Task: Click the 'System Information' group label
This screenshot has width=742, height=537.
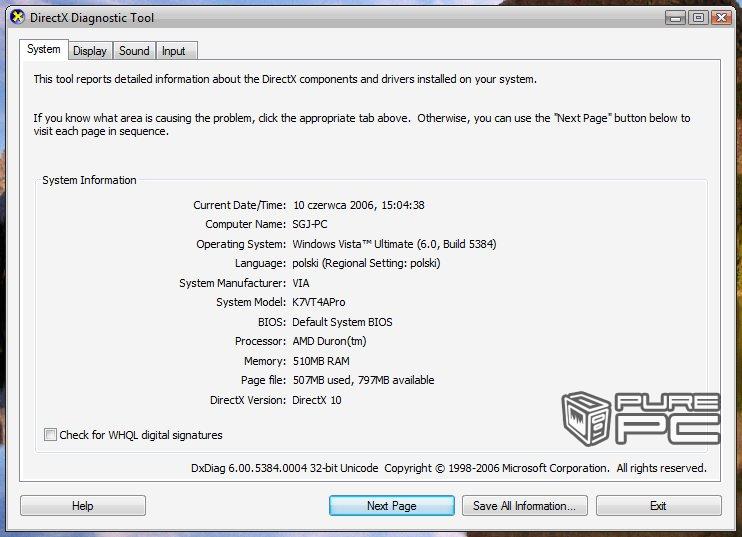Action: tap(89, 180)
